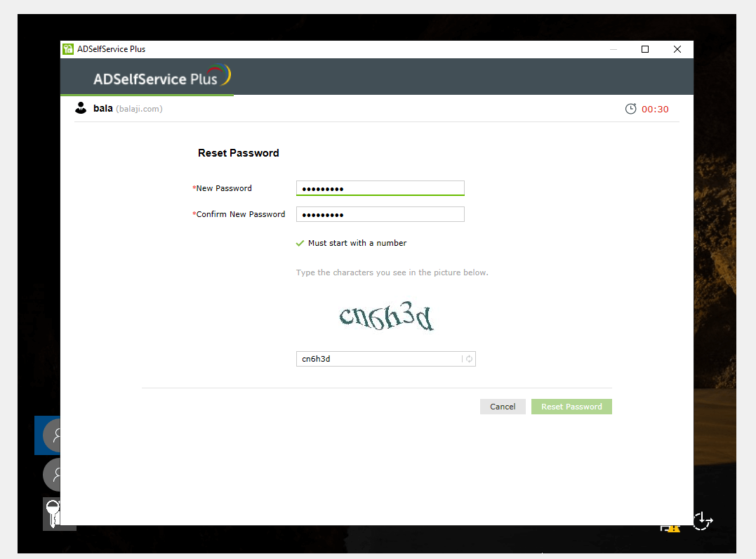
Task: Select the second user account on lock screen
Action: pos(51,475)
